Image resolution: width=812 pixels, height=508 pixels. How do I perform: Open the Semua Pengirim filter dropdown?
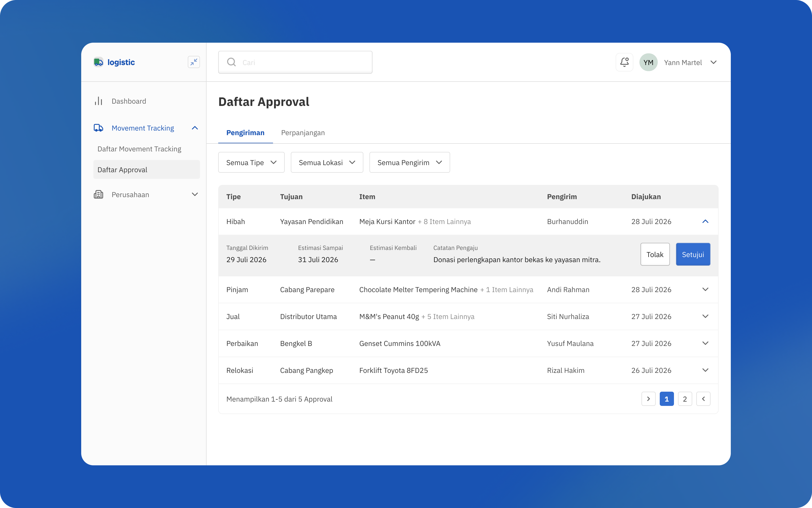410,163
